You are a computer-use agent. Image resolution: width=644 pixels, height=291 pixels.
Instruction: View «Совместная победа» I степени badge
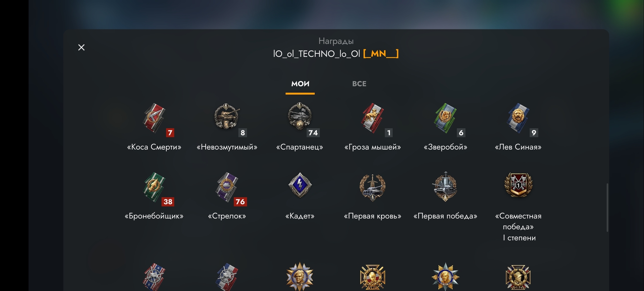[x=518, y=185]
